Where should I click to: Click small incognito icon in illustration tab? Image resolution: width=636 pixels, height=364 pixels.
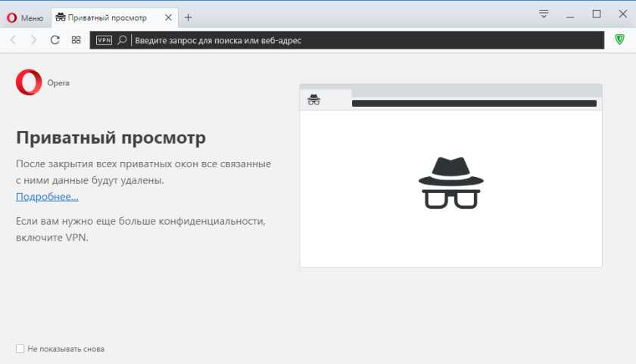coord(314,100)
